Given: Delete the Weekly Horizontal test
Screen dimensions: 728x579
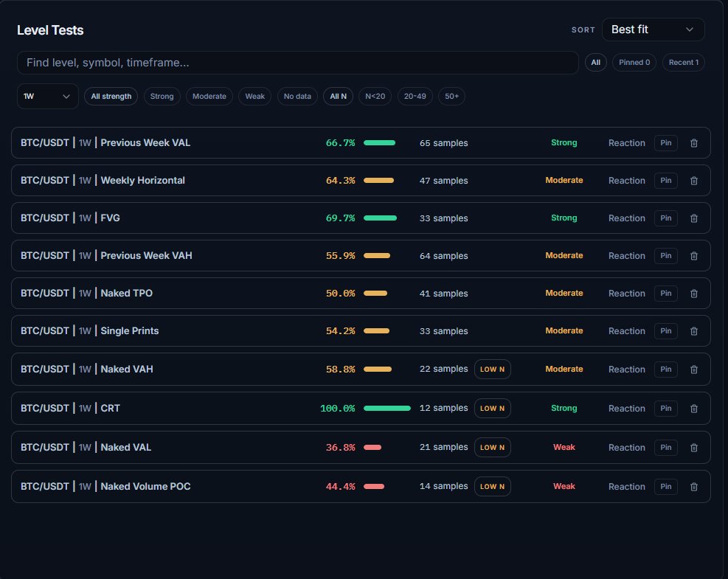Looking at the screenshot, I should click(693, 181).
